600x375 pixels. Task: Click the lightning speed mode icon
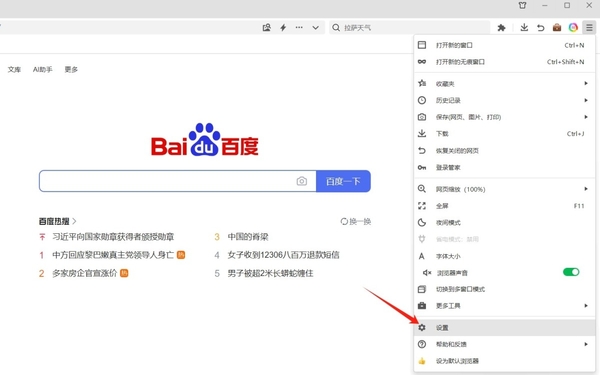[x=283, y=28]
